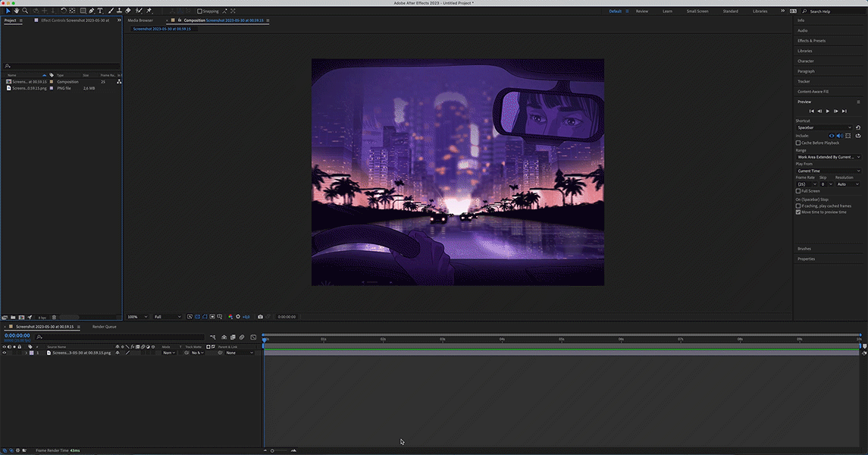Open the layer blending Mode dropdown
Image resolution: width=868 pixels, height=455 pixels.
coord(169,353)
